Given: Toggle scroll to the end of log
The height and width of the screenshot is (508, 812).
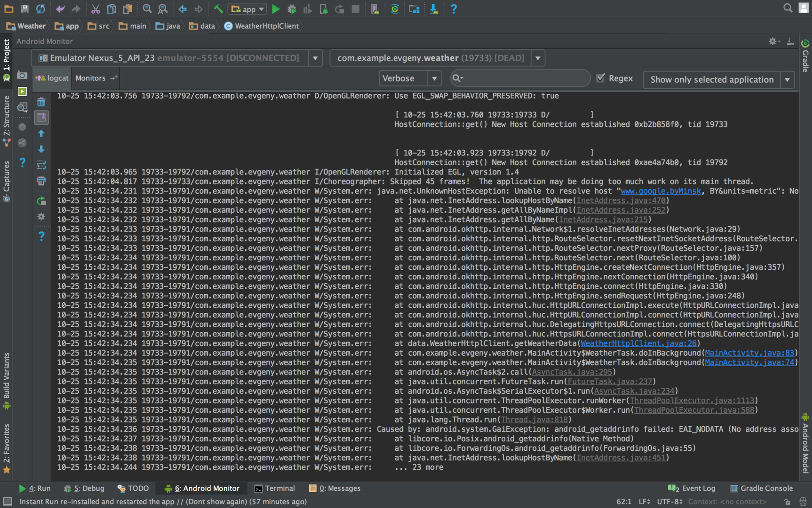Looking at the screenshot, I should tap(41, 118).
